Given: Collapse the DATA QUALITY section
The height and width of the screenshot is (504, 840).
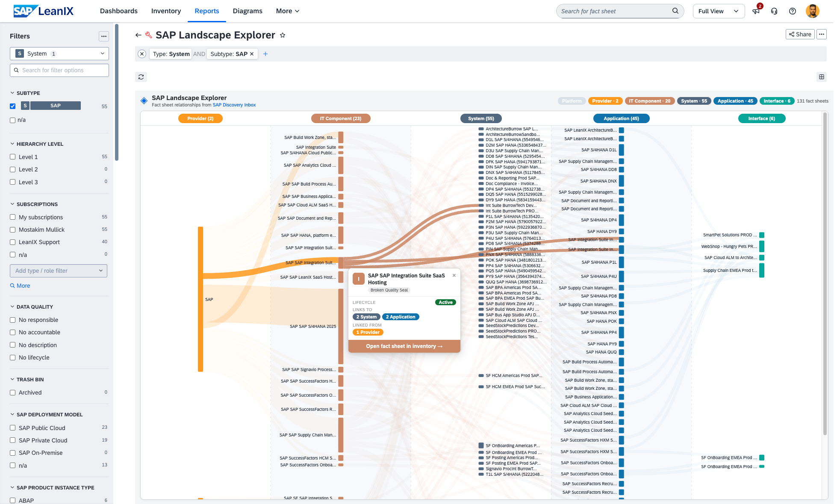Looking at the screenshot, I should [x=12, y=307].
